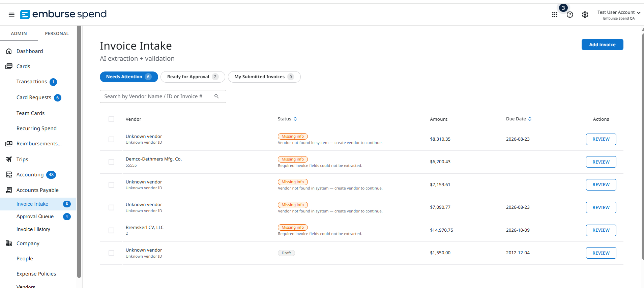This screenshot has width=644, height=288.
Task: Switch to the ADMIN tab
Action: 19,33
